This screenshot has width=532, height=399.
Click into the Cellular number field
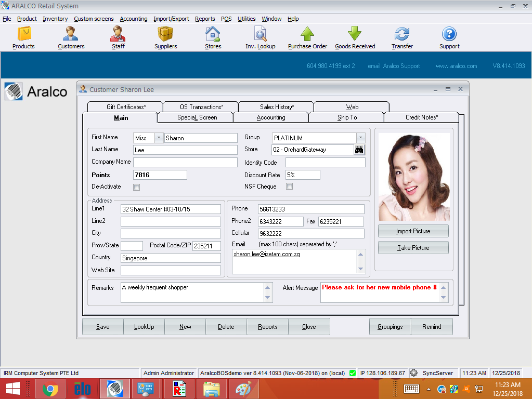(311, 234)
